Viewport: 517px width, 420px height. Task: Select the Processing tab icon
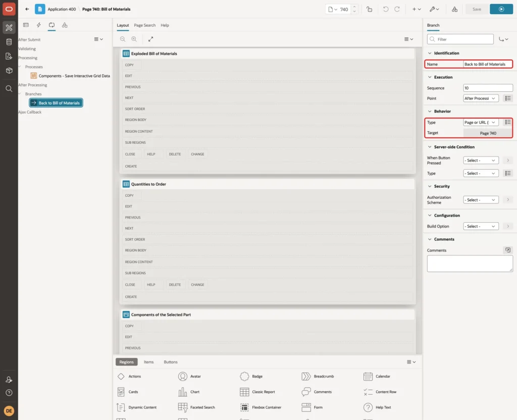click(x=52, y=25)
